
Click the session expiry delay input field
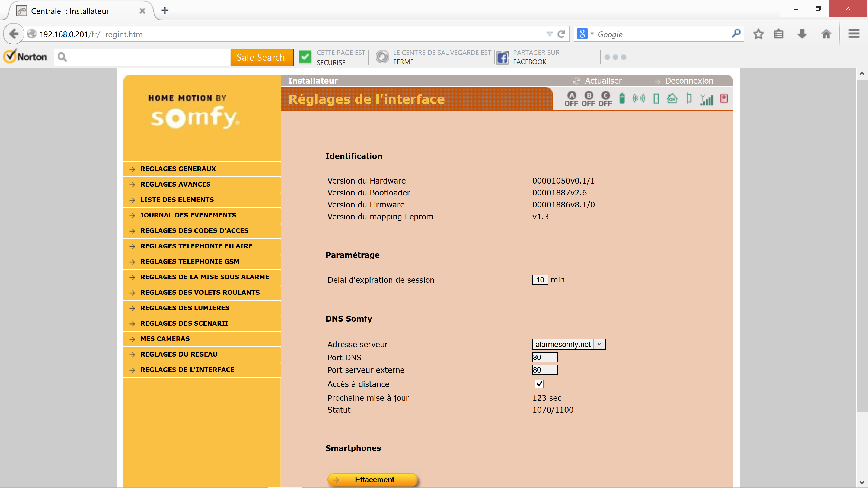coord(540,280)
